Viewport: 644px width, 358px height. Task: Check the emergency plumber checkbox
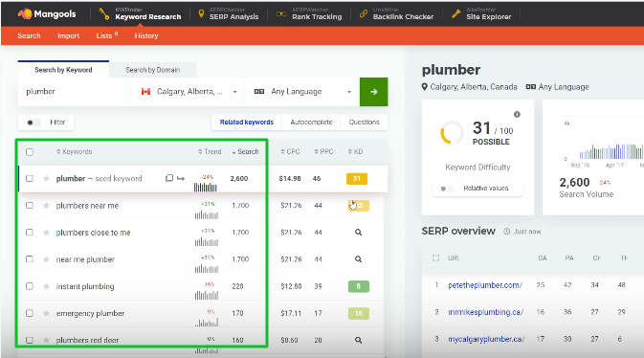[x=30, y=313]
